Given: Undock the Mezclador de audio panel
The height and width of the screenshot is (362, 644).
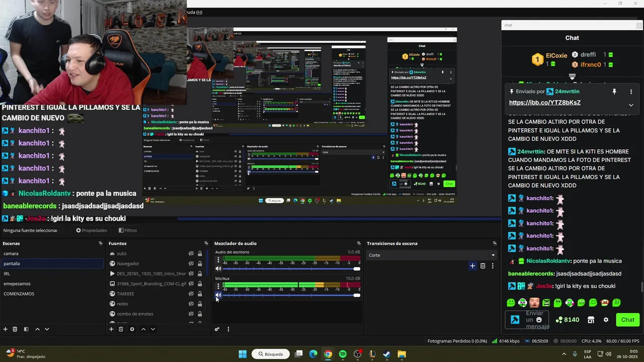Looking at the screenshot, I should pos(359,243).
